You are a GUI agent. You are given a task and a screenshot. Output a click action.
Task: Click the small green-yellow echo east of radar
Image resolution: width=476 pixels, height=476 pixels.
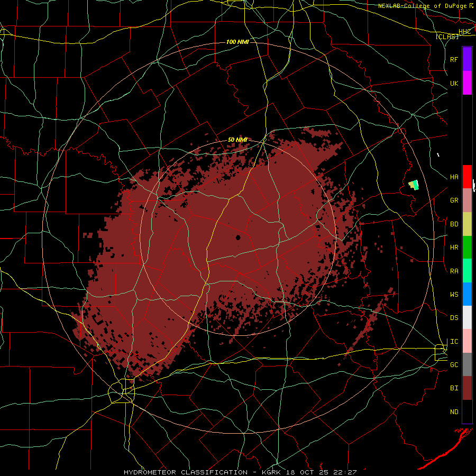pyautogui.click(x=414, y=185)
